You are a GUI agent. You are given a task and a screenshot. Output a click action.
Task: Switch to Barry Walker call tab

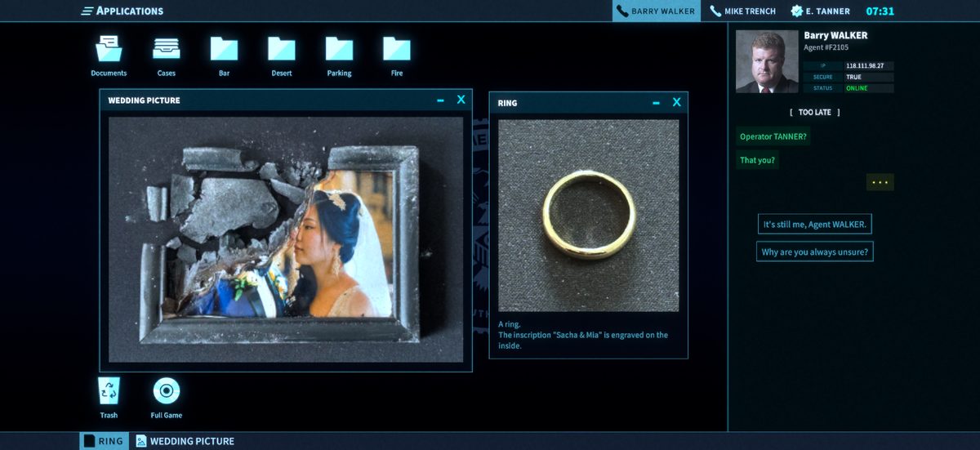657,11
